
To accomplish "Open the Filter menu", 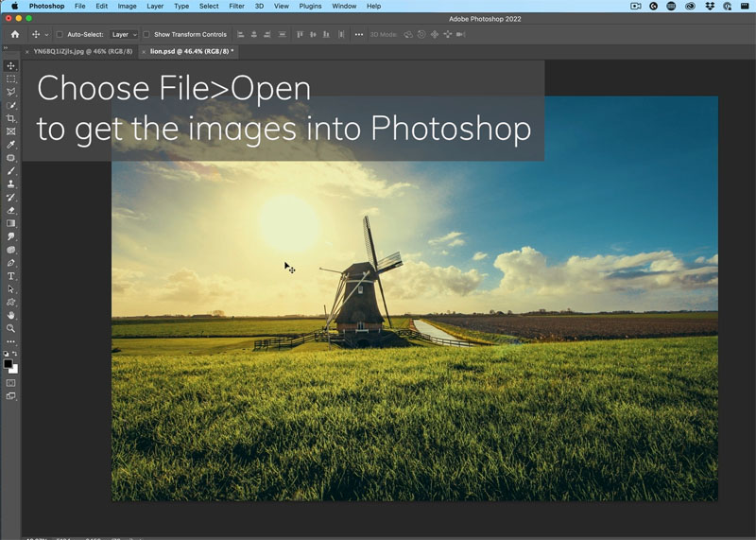I will click(236, 6).
